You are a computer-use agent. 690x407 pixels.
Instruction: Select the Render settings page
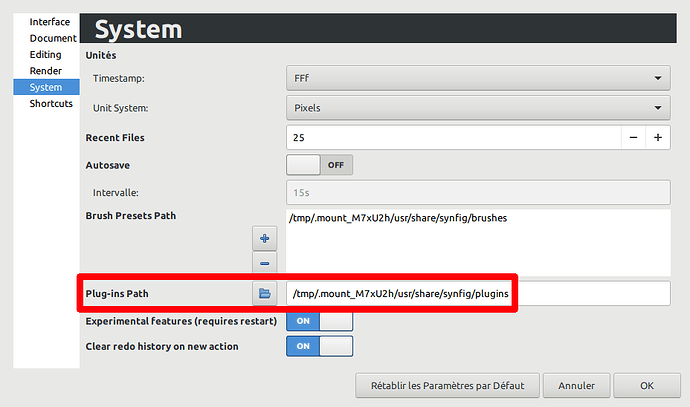coord(45,71)
